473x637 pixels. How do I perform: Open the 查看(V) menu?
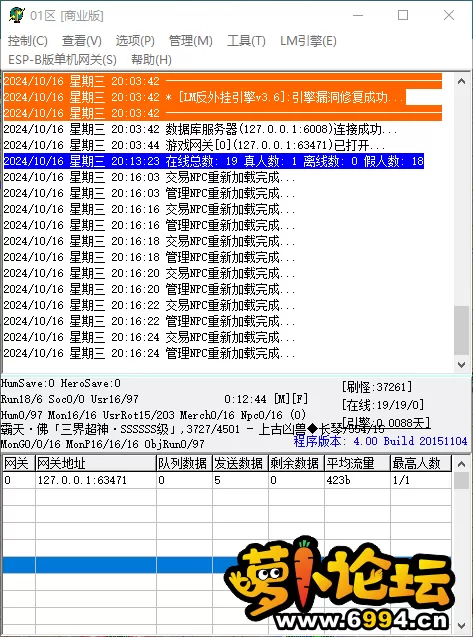coord(82,41)
